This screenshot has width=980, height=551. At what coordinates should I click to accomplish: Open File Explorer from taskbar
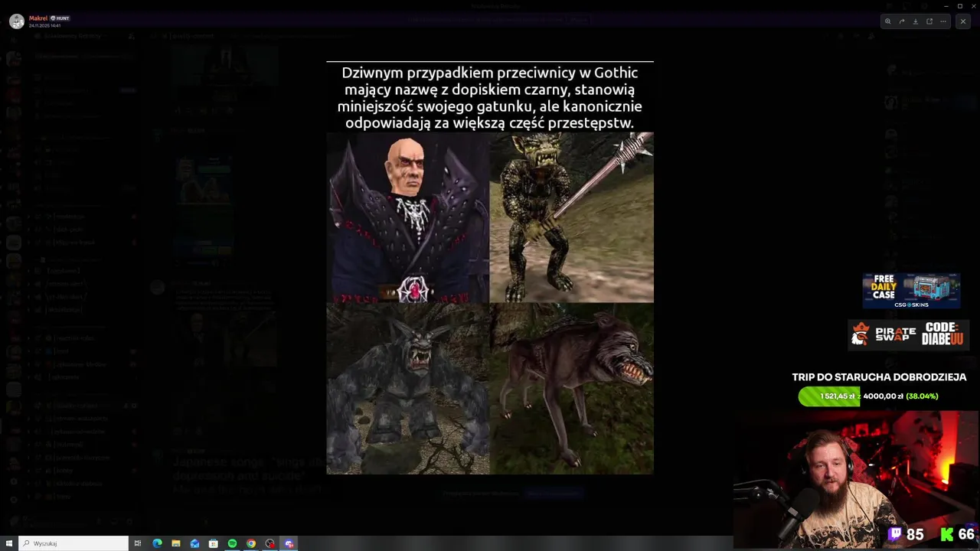coord(176,543)
